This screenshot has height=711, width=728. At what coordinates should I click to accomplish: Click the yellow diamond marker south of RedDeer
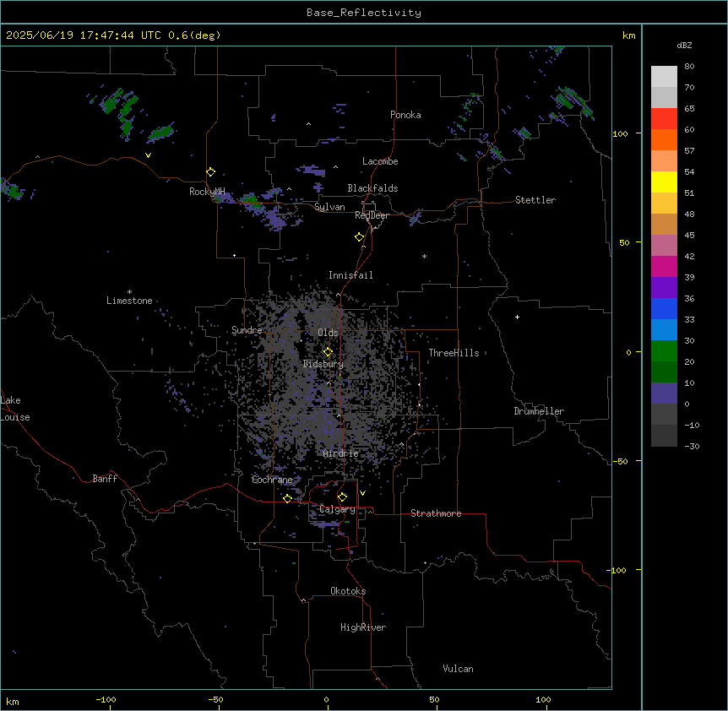[x=359, y=237]
